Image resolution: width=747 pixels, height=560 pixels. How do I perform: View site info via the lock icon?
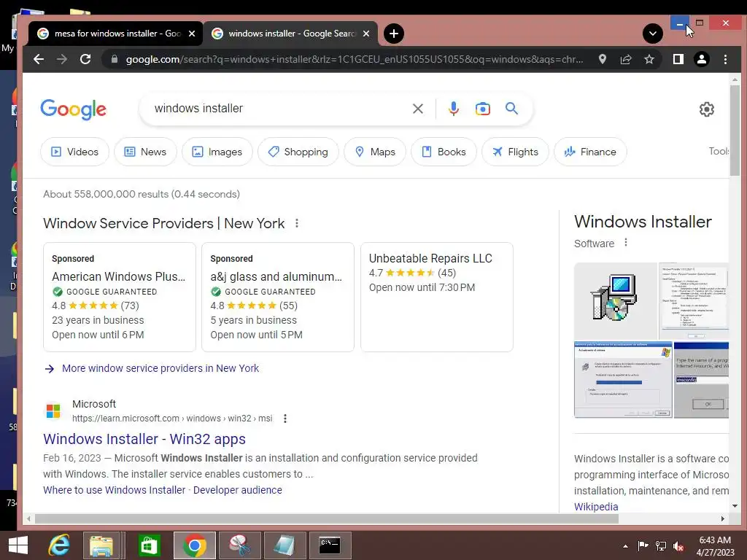114,59
